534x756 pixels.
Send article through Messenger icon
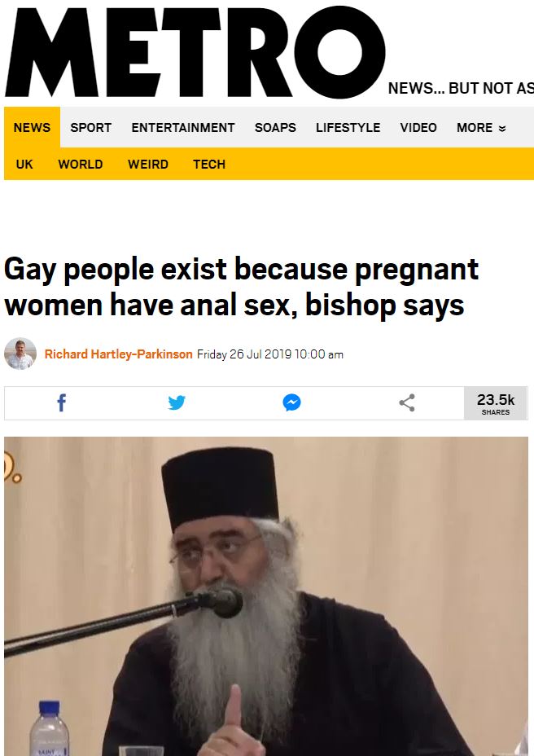click(292, 402)
